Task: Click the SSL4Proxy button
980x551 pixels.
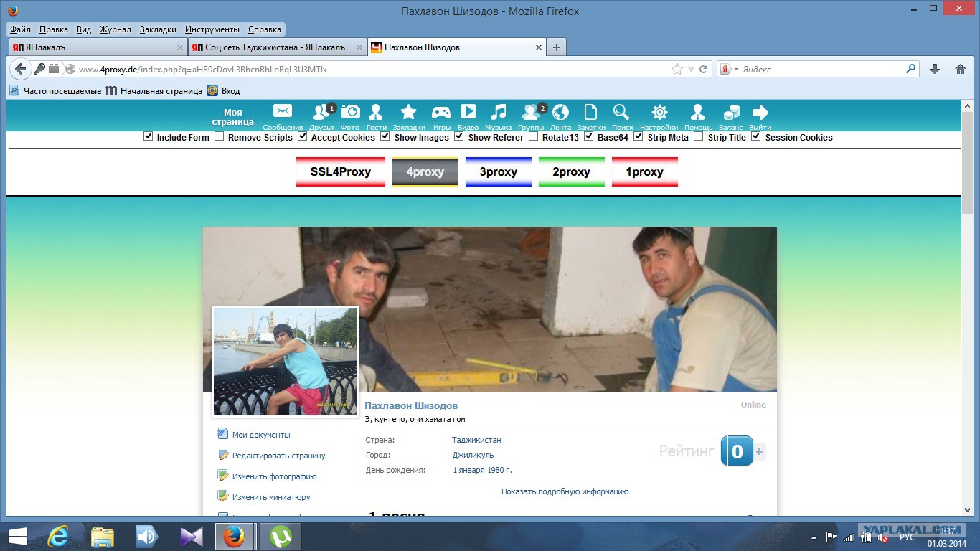Action: point(341,171)
